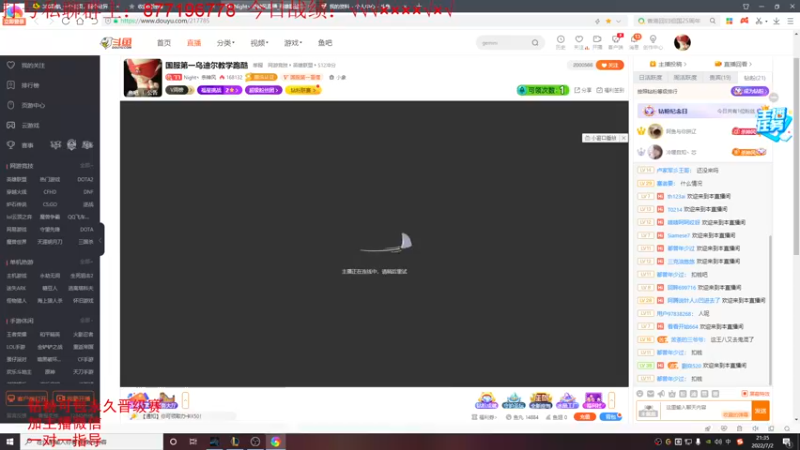
Task: Open the creator center lightbulb icon
Action: (x=653, y=39)
